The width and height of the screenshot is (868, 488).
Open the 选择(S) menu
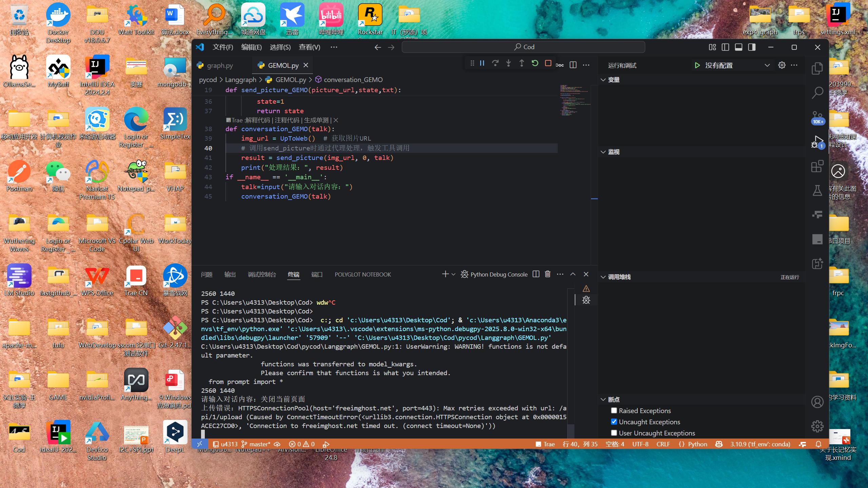point(280,47)
